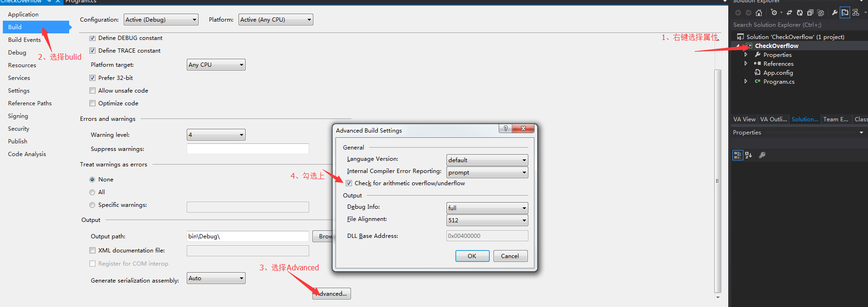Switch Properties panel to Categorized view
Viewport: 868px width, 307px height.
pyautogui.click(x=738, y=155)
